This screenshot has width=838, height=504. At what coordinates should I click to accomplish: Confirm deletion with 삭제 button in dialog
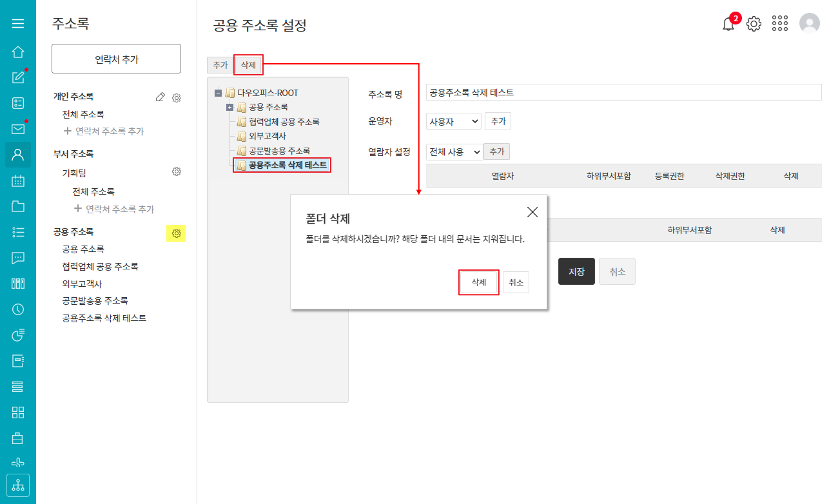[478, 282]
